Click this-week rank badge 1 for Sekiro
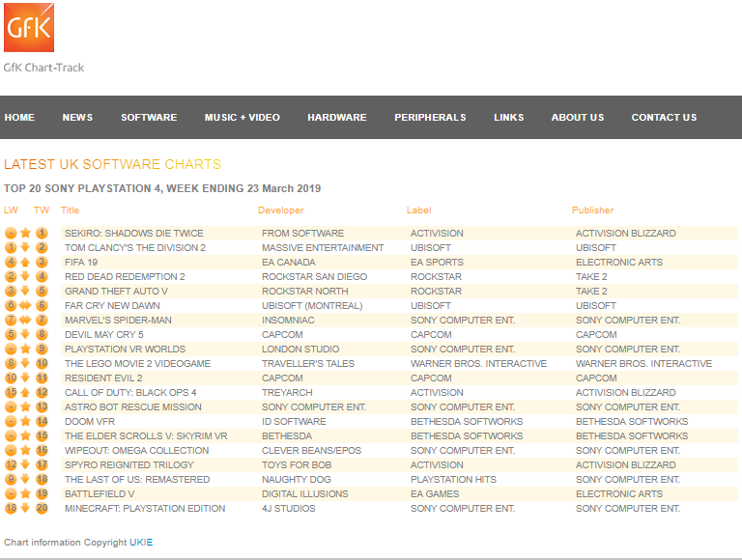This screenshot has height=560, width=742. pos(42,233)
